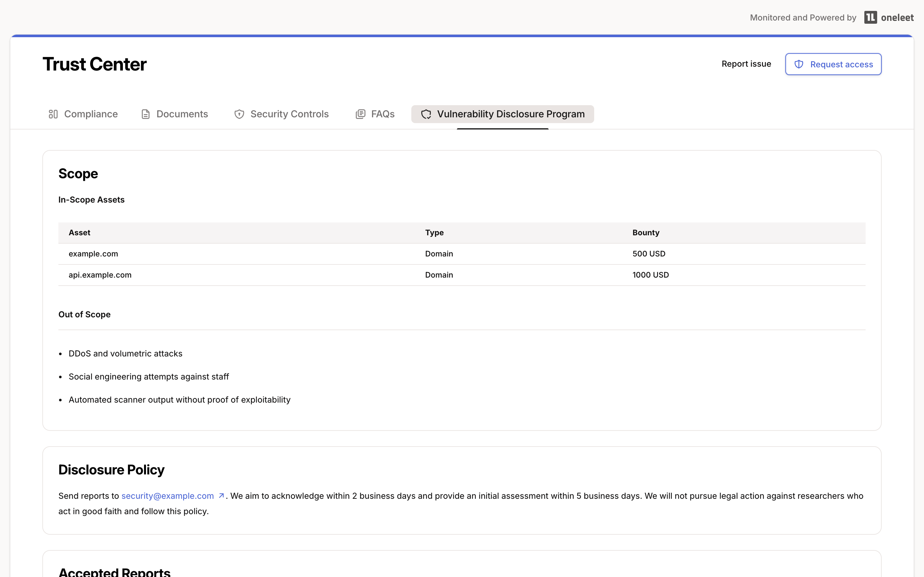Screen dimensions: 924x577
Task: Click the external link arrow next to the email
Action: pyautogui.click(x=221, y=495)
